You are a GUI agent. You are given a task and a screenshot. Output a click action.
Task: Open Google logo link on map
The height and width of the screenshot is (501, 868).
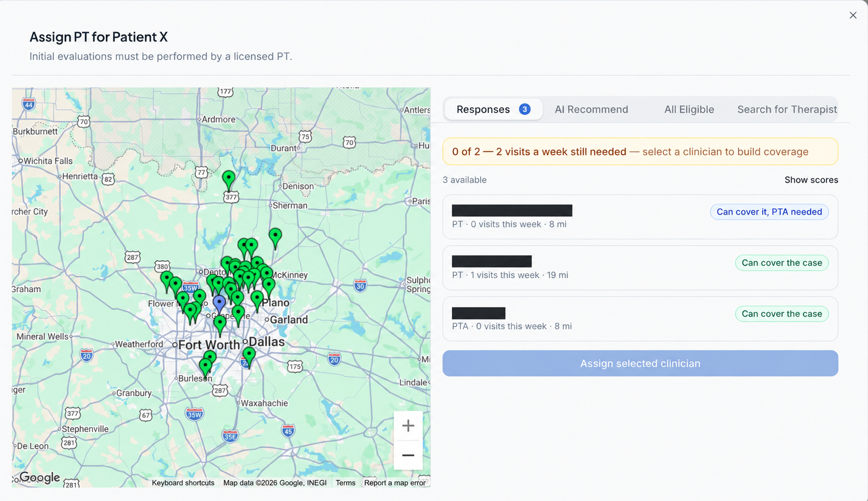pyautogui.click(x=39, y=477)
